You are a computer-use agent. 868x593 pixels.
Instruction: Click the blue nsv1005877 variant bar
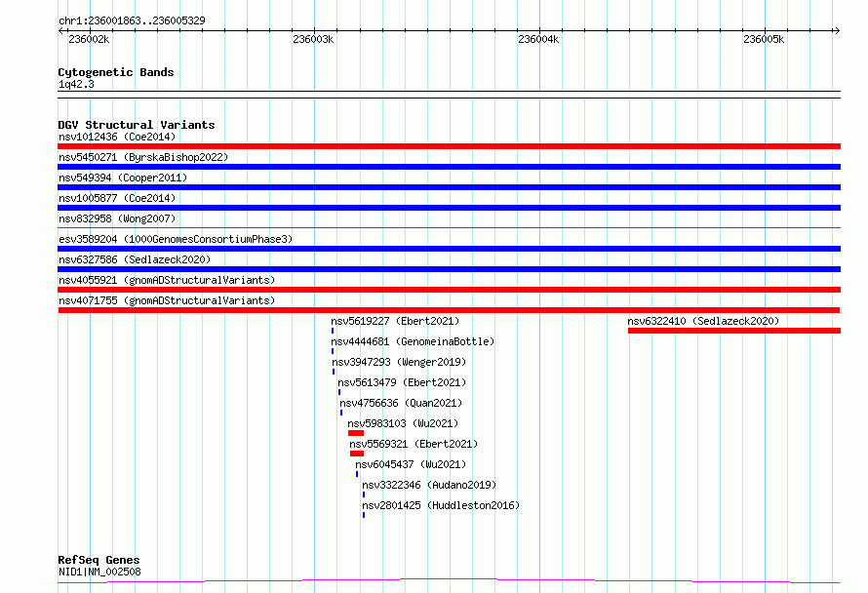449,208
